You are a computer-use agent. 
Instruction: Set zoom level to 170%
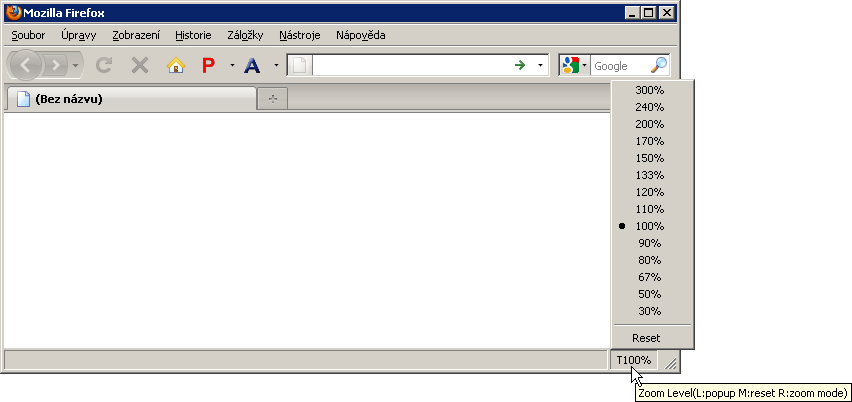[x=653, y=141]
